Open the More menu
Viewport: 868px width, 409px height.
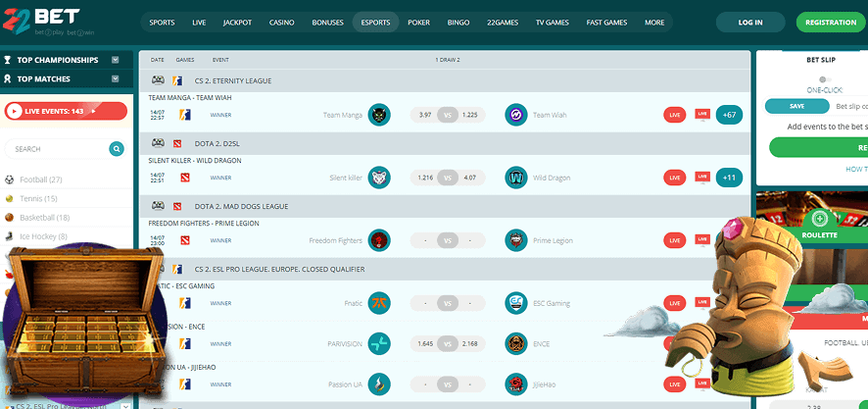(x=654, y=23)
